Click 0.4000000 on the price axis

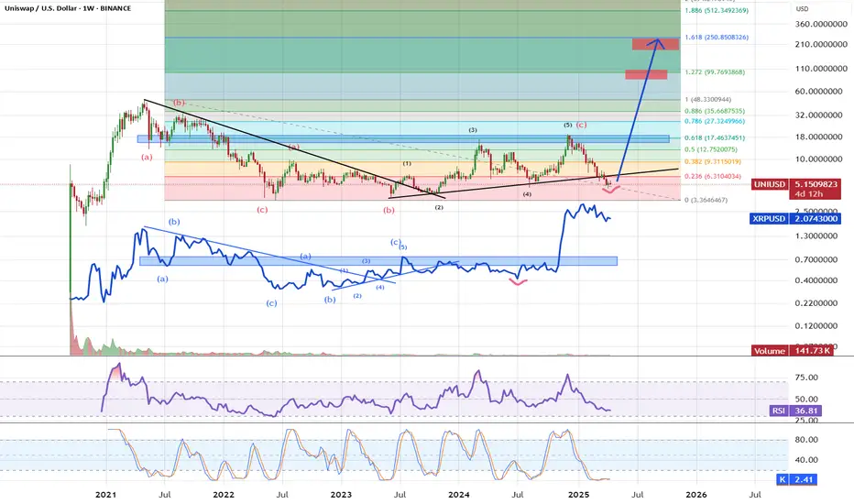[x=816, y=280]
